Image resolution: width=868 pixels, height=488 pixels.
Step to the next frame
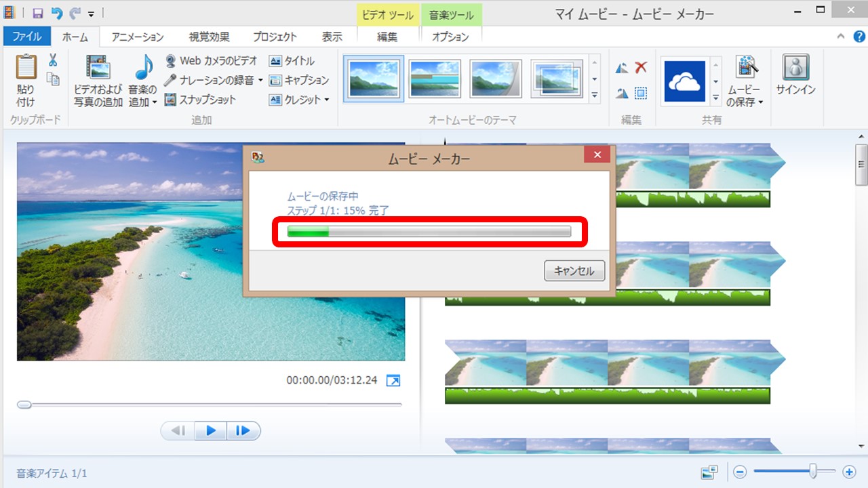point(243,430)
